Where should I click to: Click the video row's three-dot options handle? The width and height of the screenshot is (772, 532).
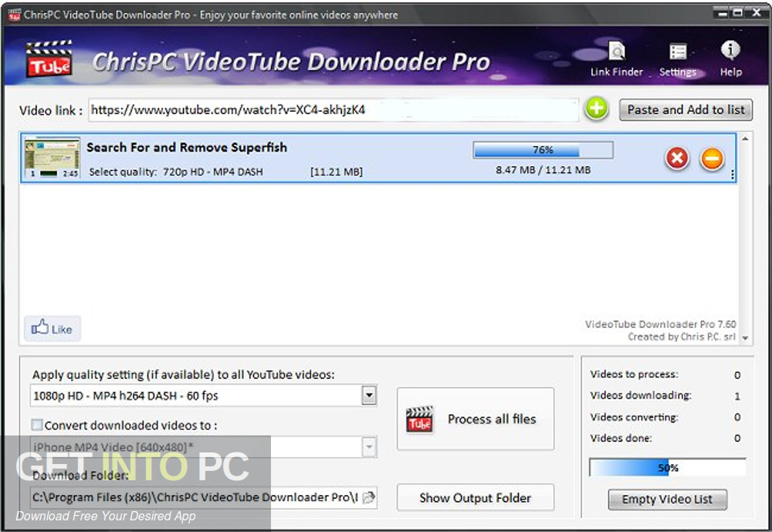pos(732,175)
